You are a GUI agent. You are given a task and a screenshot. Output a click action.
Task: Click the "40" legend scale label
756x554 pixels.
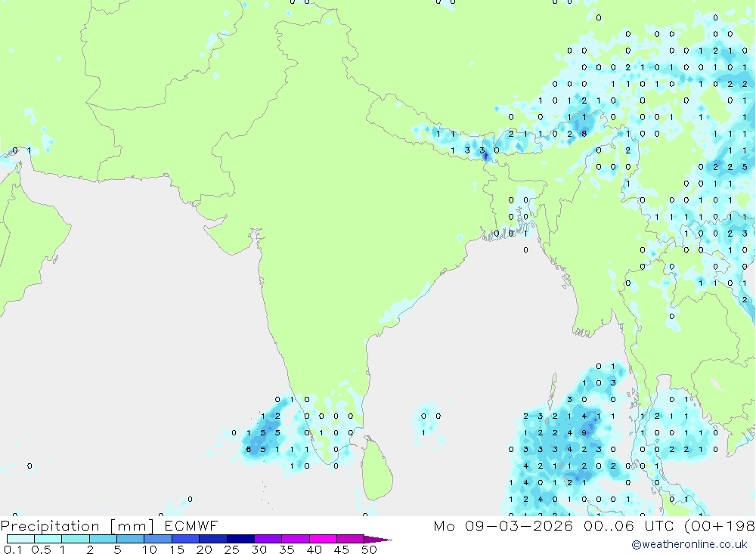[314, 549]
